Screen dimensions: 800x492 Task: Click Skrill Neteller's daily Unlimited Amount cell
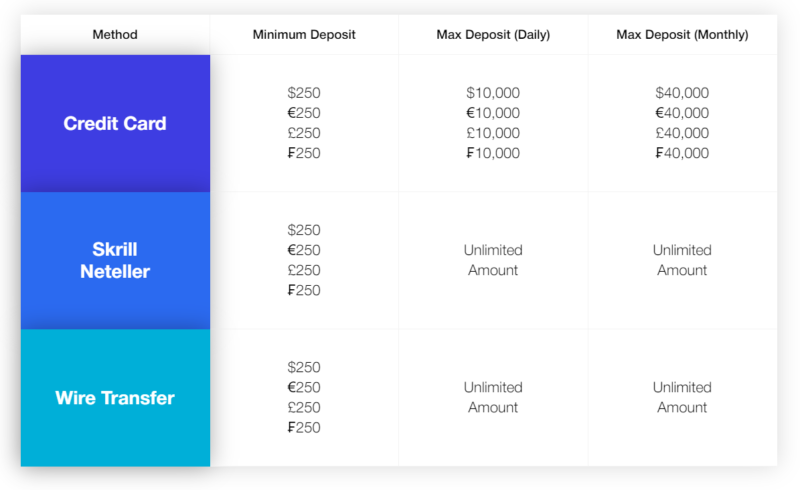click(493, 260)
